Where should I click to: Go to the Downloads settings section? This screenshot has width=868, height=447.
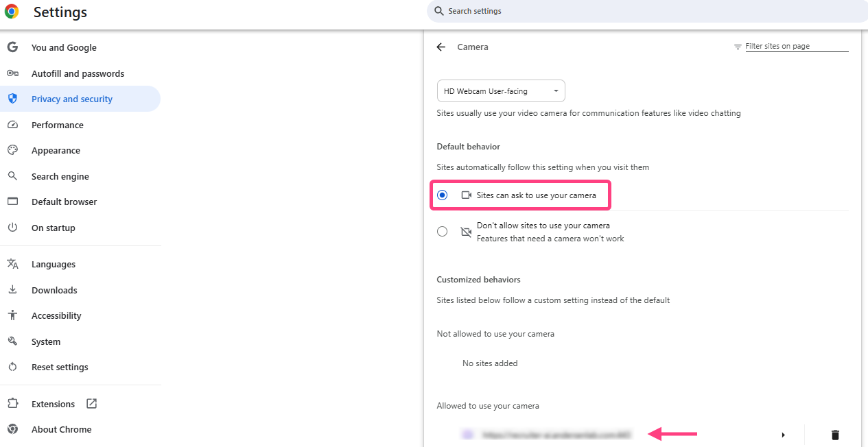click(x=54, y=290)
